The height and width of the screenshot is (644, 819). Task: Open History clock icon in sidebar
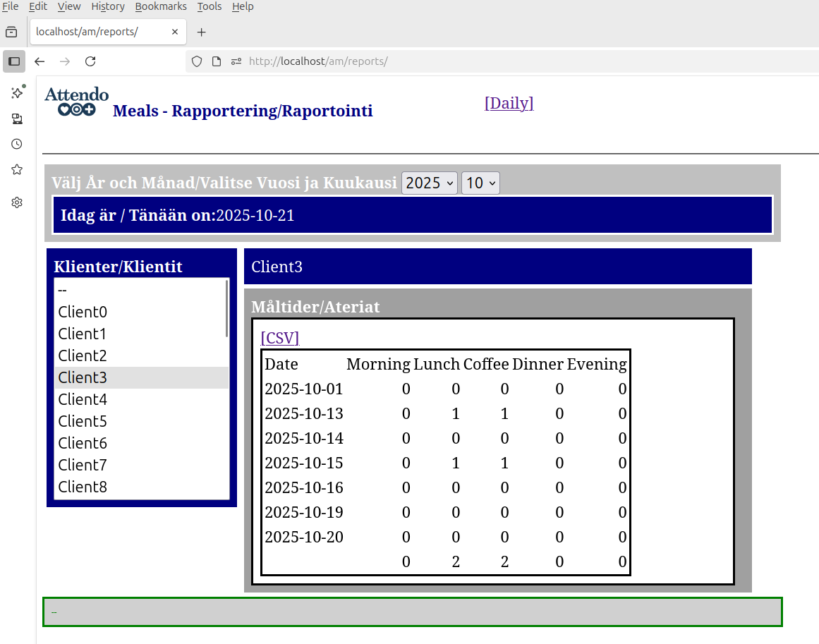[x=17, y=144]
